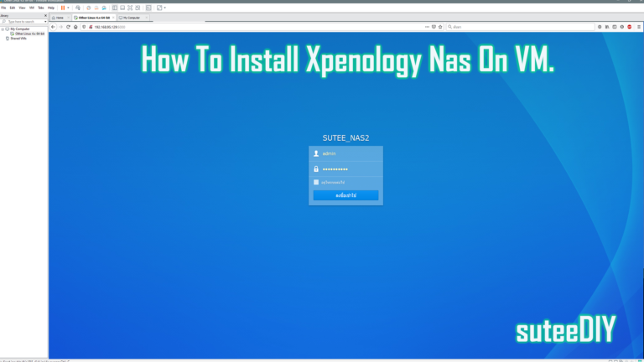
Task: Click the stretch guest display icon
Action: (x=159, y=8)
